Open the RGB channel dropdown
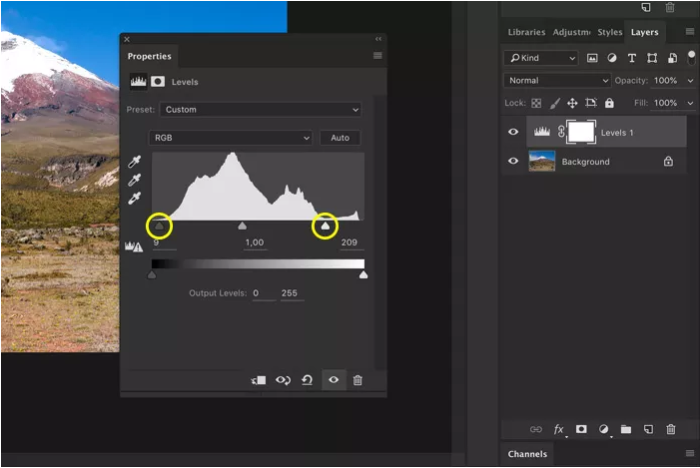Image resolution: width=700 pixels, height=468 pixels. (x=230, y=137)
